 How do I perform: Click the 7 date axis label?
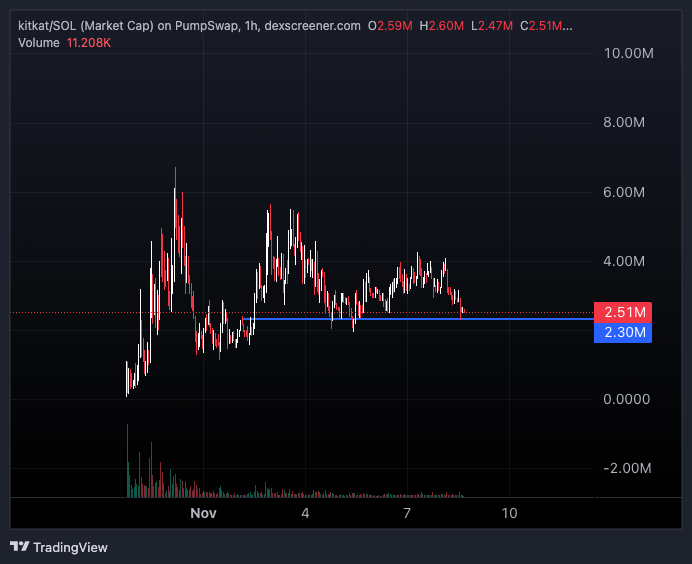click(407, 513)
